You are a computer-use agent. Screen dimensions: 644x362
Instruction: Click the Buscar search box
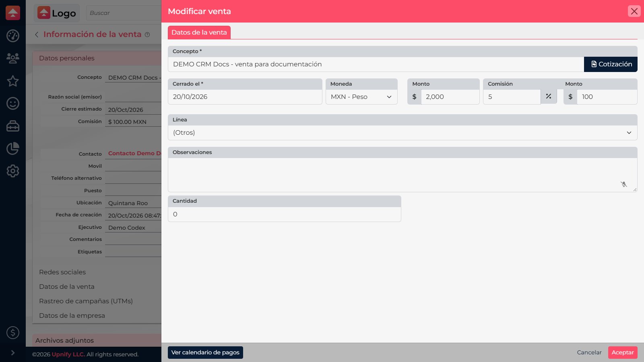click(x=124, y=13)
